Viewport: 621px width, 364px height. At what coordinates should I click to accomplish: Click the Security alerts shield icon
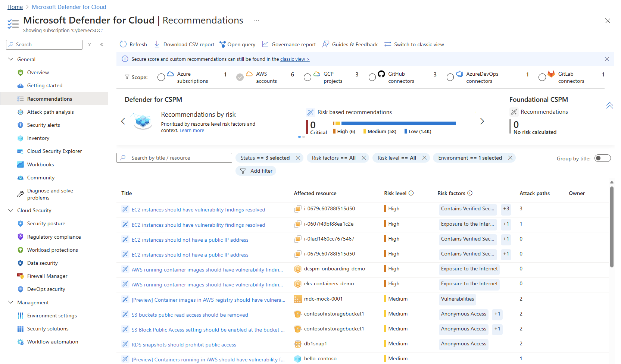(21, 125)
